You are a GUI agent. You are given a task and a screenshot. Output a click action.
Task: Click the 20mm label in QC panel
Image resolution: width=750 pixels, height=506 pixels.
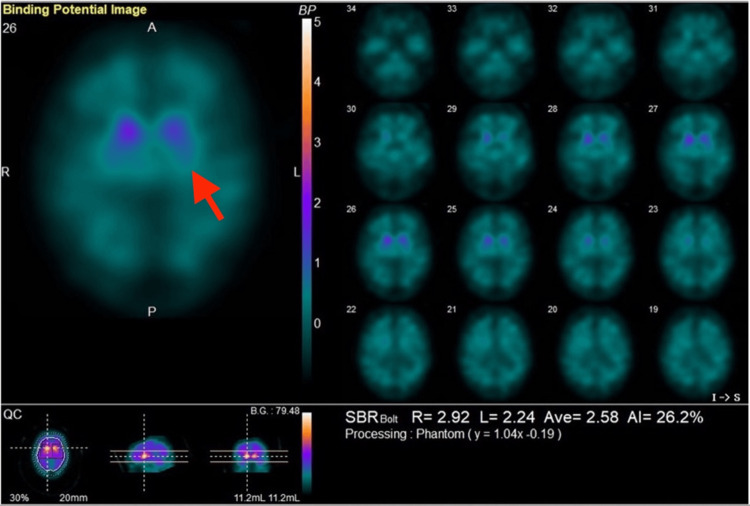(73, 498)
